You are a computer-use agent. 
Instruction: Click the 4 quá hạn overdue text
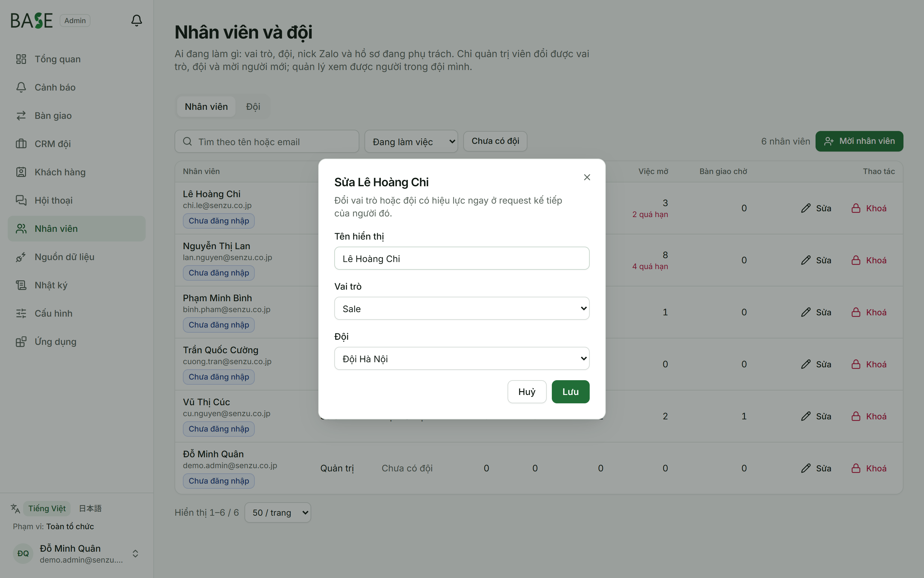tap(650, 267)
